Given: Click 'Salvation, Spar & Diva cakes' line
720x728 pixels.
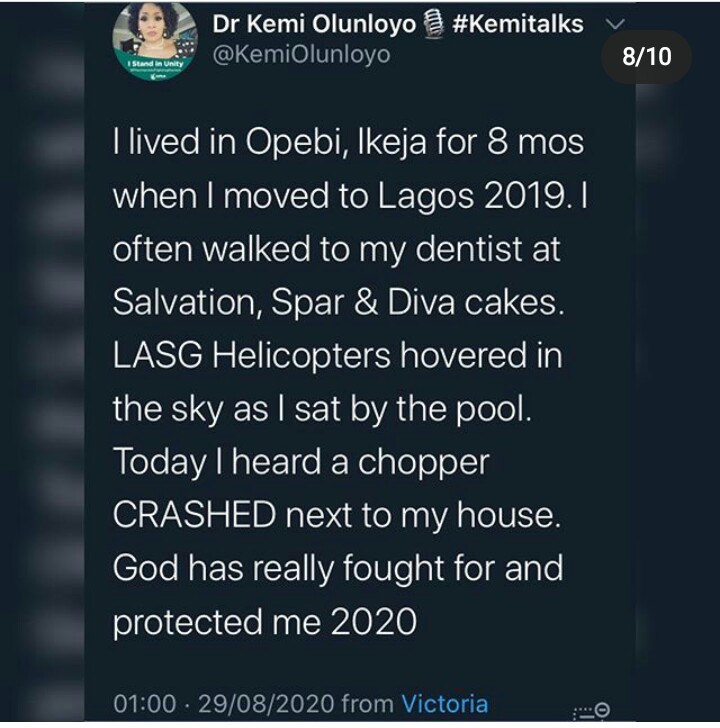Looking at the screenshot, I should pyautogui.click(x=339, y=302).
